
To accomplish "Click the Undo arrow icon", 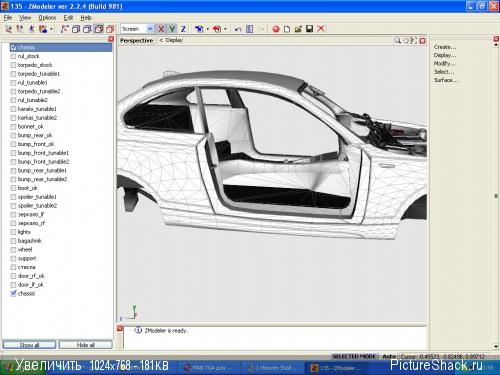I will [x=238, y=29].
